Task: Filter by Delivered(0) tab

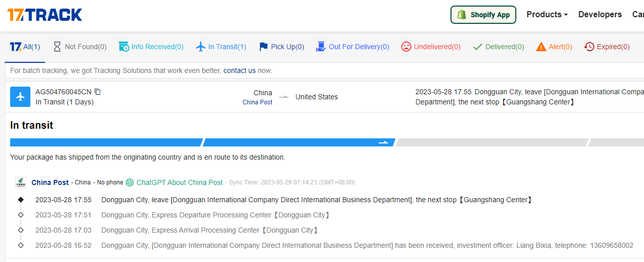Action: tap(499, 47)
